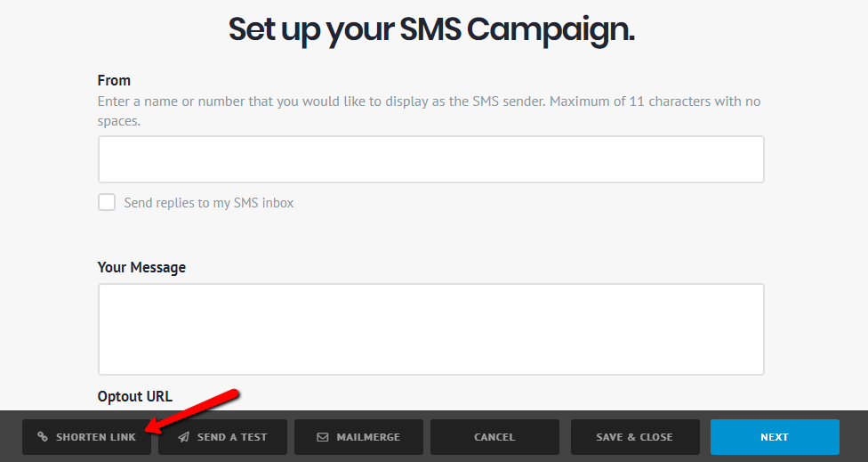868x462 pixels.
Task: Open the Mailmerge option
Action: point(358,437)
